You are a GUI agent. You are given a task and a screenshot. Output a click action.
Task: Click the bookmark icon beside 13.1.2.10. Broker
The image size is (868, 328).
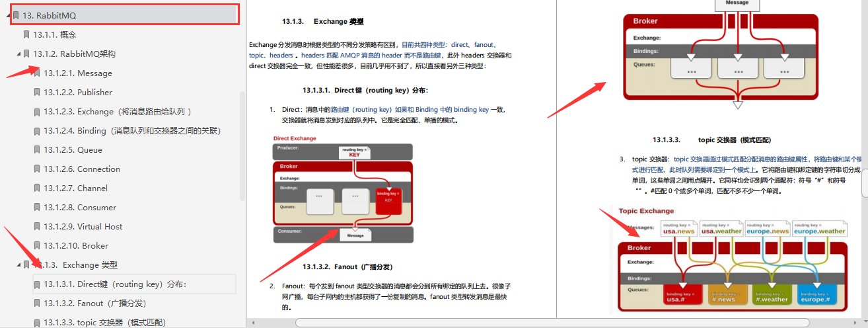37,245
